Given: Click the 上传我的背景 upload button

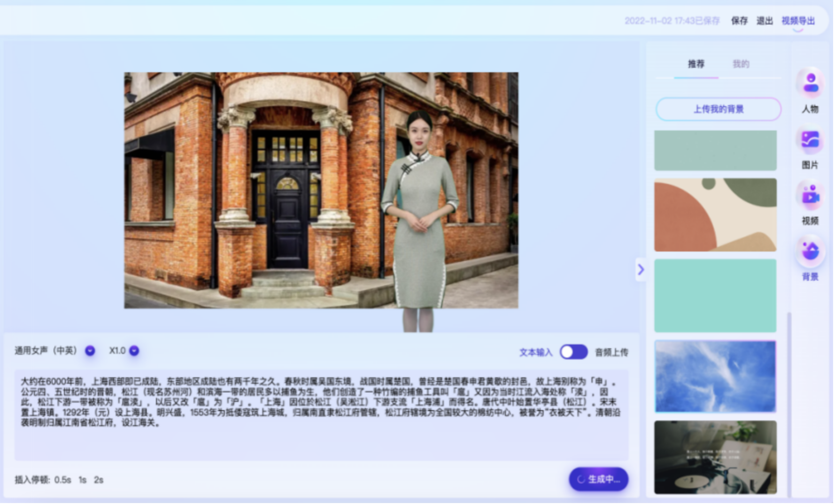Looking at the screenshot, I should [x=718, y=109].
